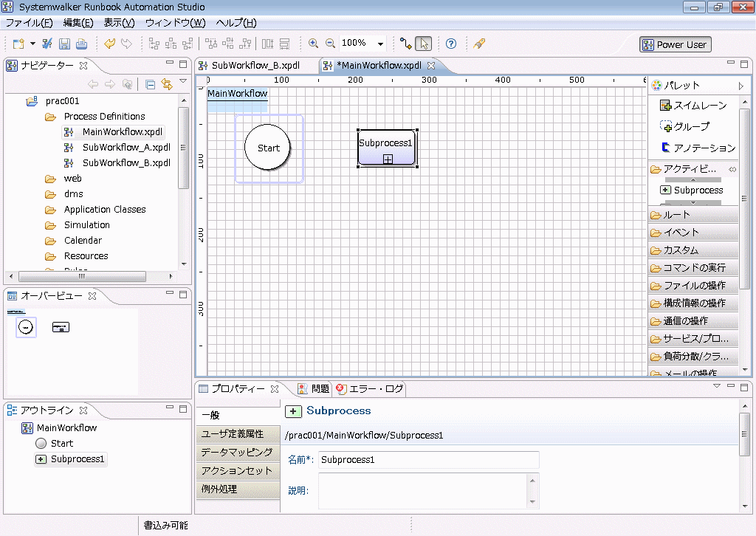The width and height of the screenshot is (756, 536).
Task: Open the 表示(V) menu
Action: tap(119, 23)
